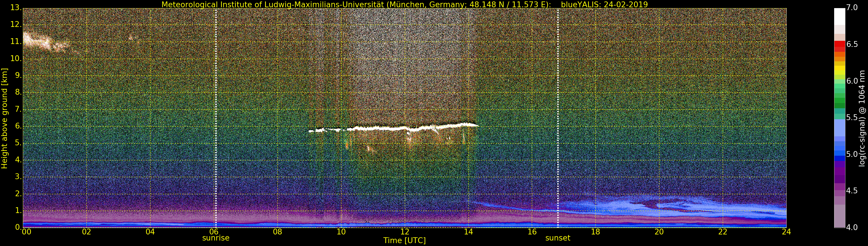The width and height of the screenshot is (868, 246).
Task: Click colorbar tick label '7.0'
Action: (x=852, y=8)
